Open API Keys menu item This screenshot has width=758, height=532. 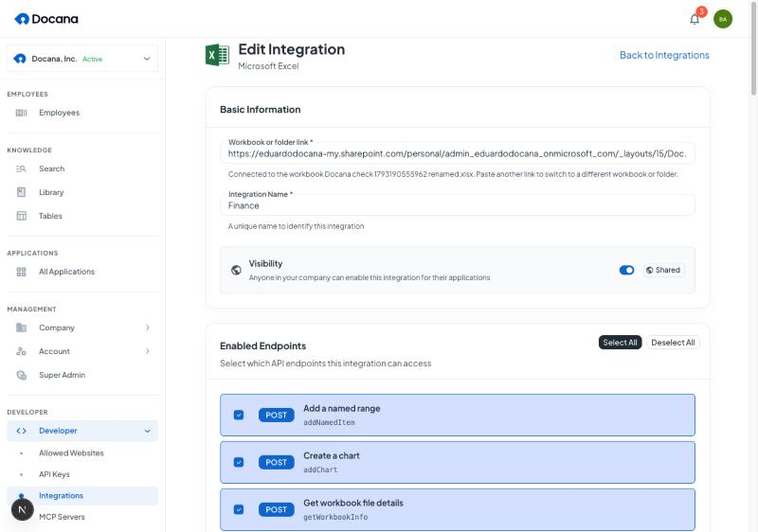click(x=54, y=474)
